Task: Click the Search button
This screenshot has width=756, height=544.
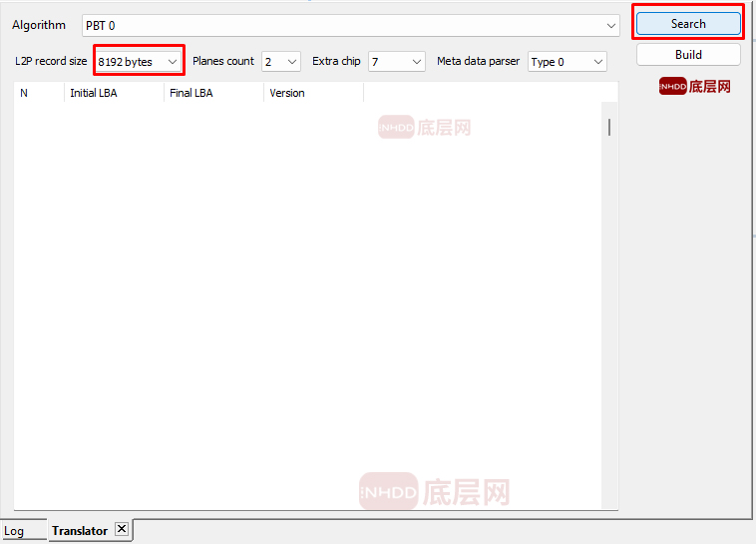Action: point(688,24)
